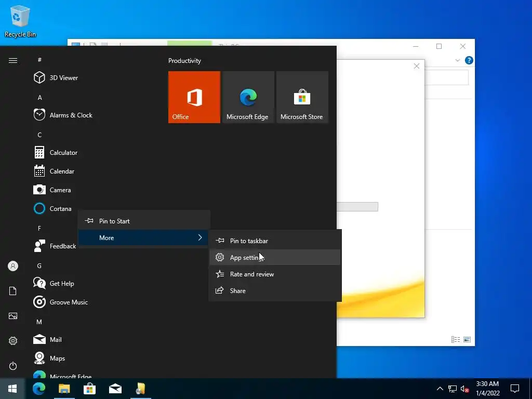Launch the Camera app
Viewport: 532px width, 399px height.
(52, 190)
